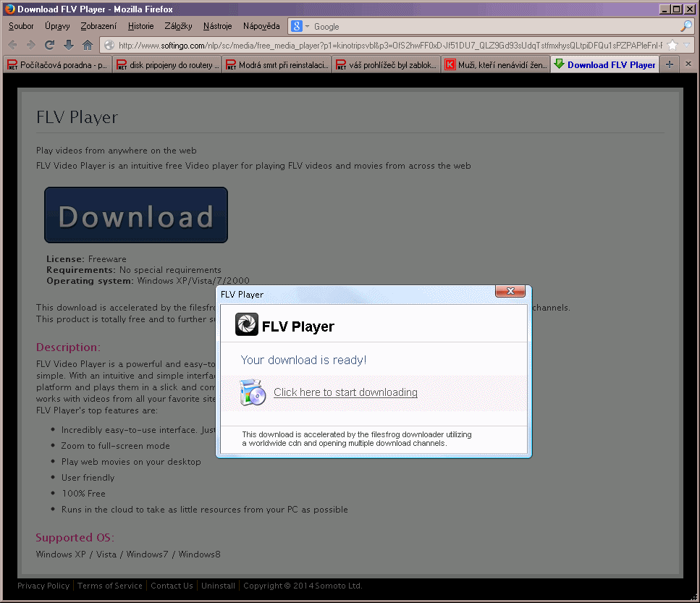Open the Privacy Policy footer link

click(43, 586)
